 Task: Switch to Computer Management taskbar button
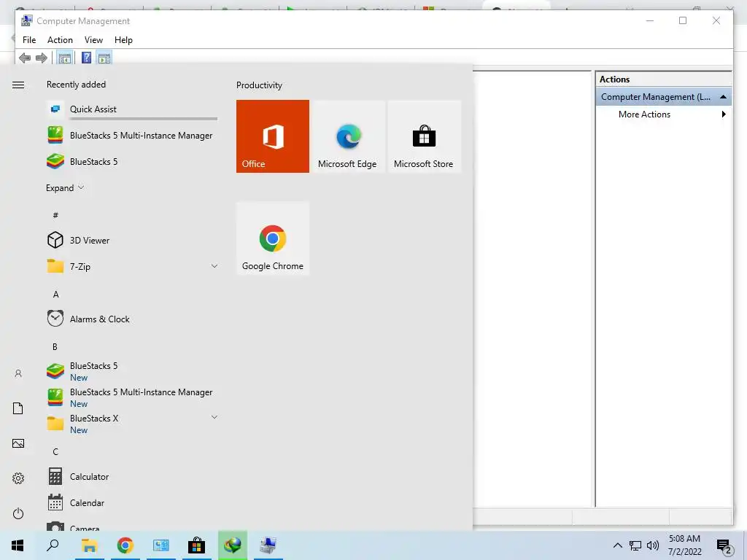[268, 545]
